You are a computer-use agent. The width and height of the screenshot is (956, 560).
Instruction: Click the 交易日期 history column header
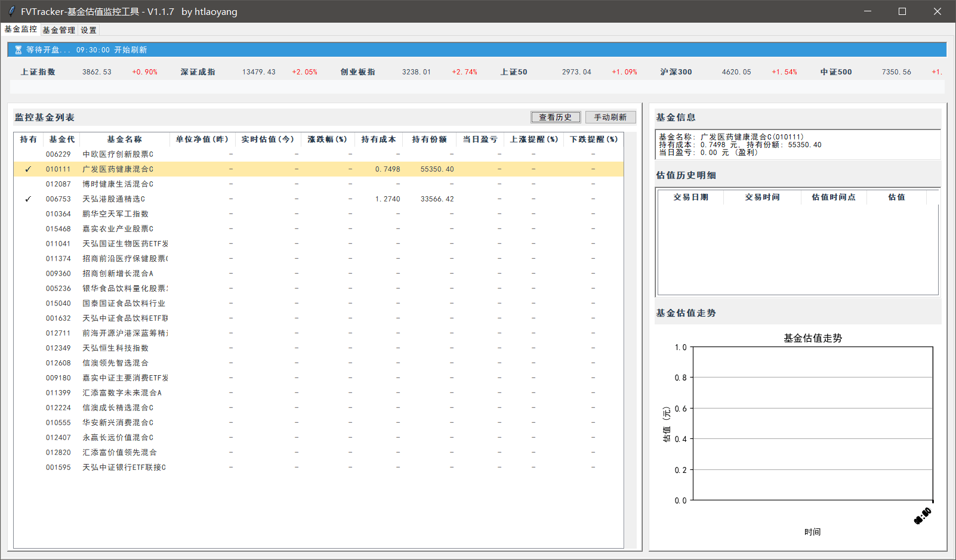(690, 197)
